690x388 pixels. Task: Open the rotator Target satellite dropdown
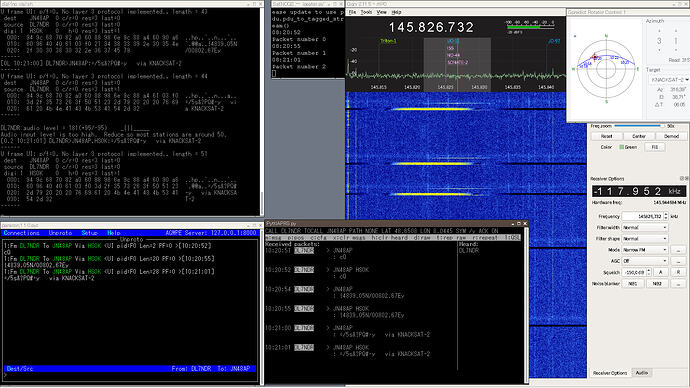click(x=669, y=80)
